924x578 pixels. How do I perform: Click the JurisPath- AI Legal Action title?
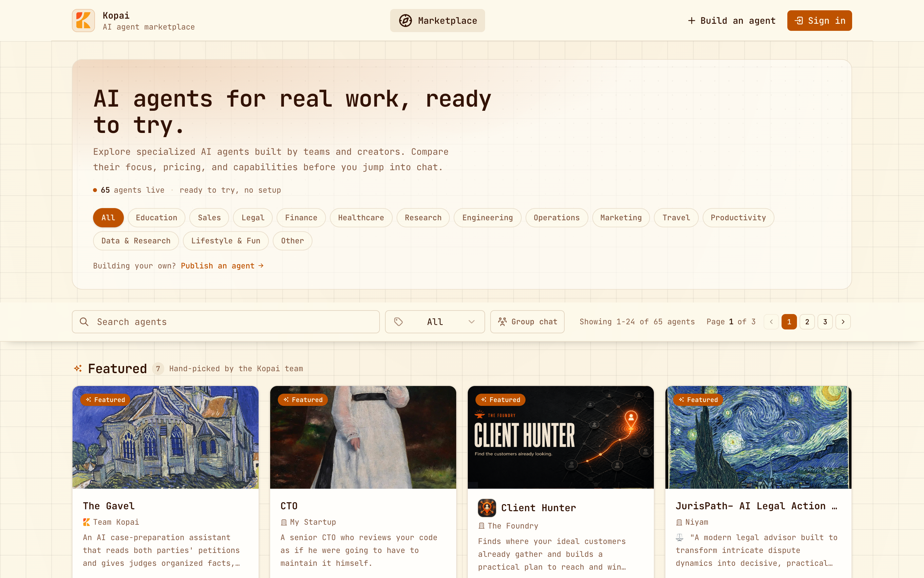coord(757,506)
